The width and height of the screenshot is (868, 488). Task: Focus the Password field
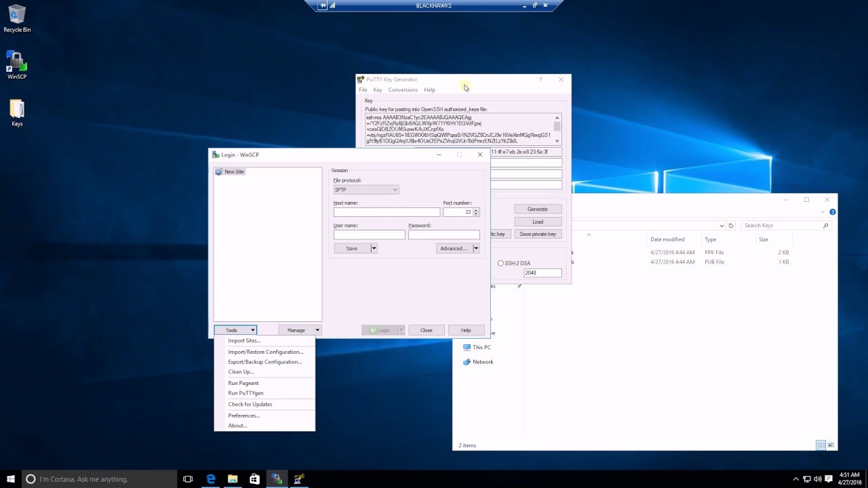(x=444, y=235)
